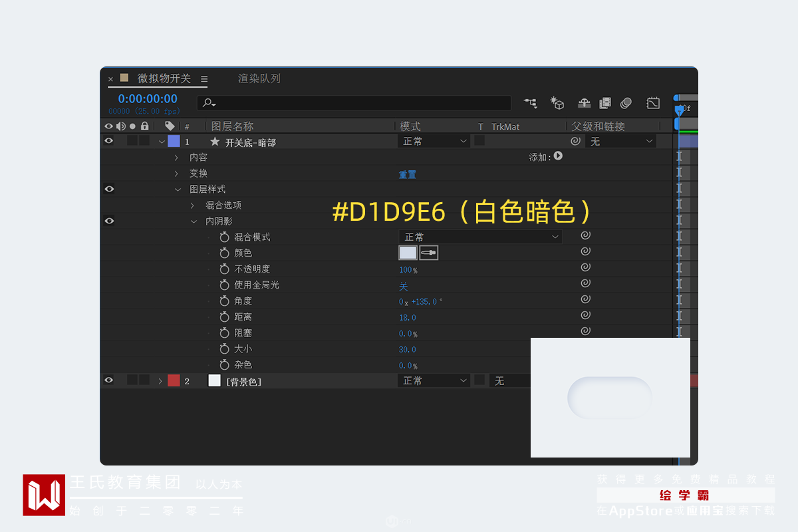
Task: Toggle visibility of 内阴影 style
Action: tap(109, 221)
